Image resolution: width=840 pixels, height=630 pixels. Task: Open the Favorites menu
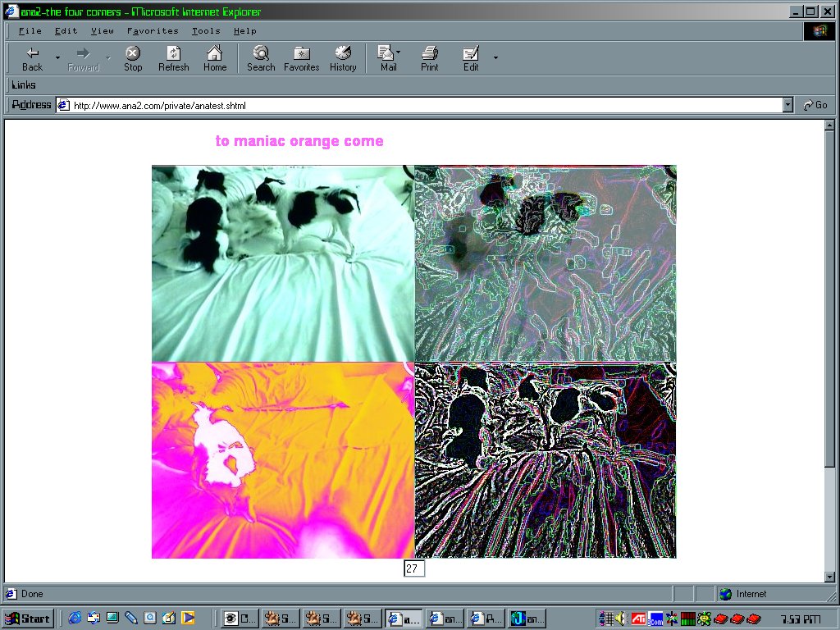point(153,31)
